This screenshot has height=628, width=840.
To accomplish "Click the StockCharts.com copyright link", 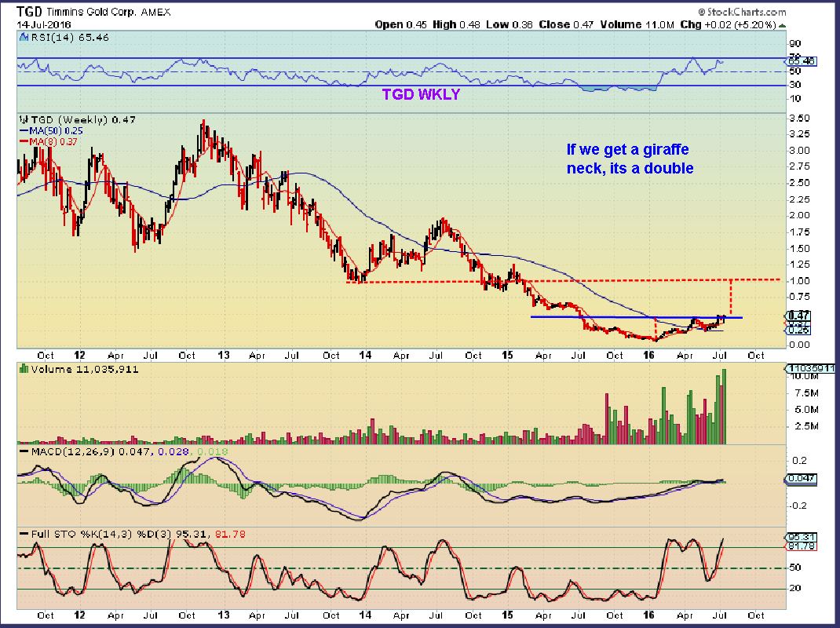I will coord(743,12).
